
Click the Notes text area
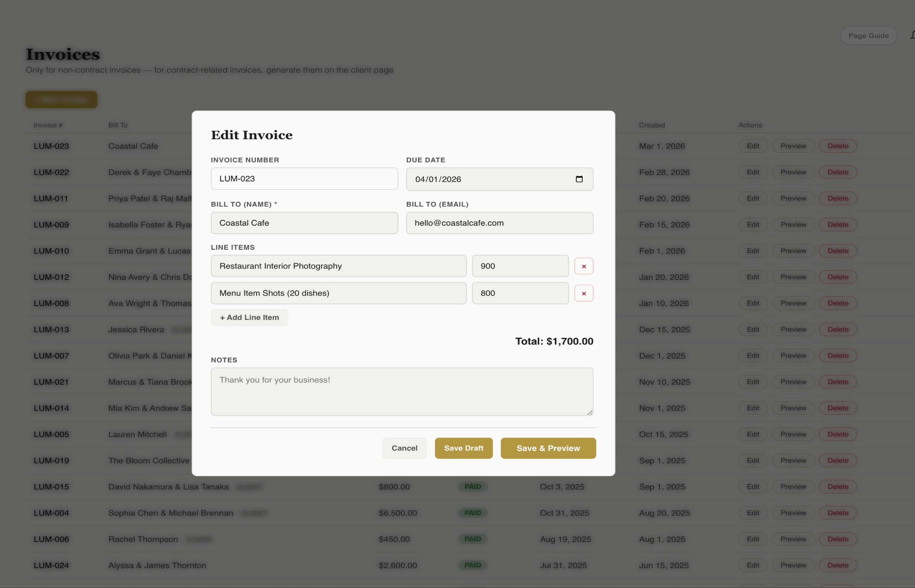point(401,391)
